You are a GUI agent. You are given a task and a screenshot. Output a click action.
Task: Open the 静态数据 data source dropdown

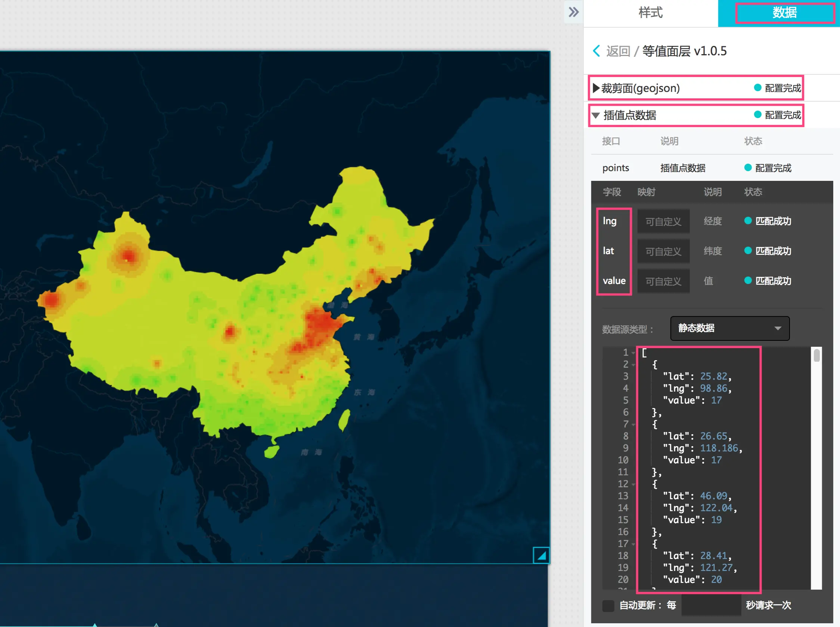(x=729, y=328)
